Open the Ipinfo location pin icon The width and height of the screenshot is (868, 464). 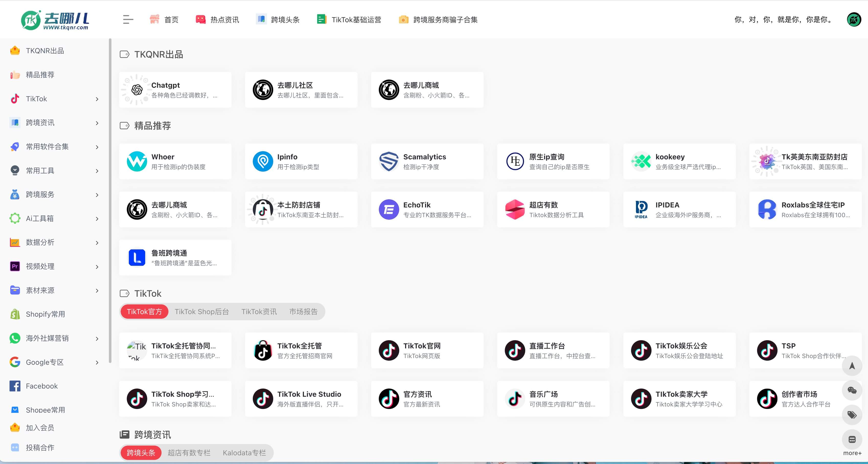click(263, 161)
